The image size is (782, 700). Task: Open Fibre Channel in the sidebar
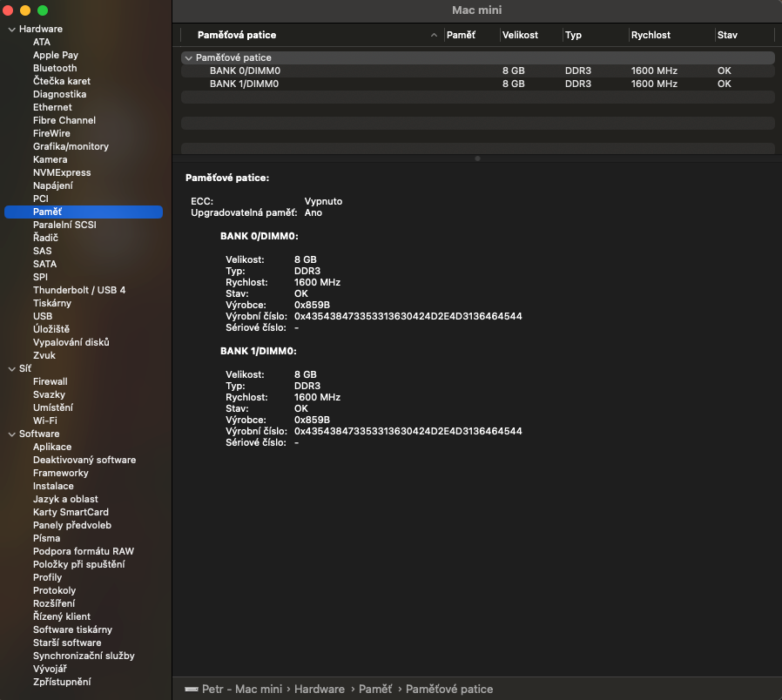[x=64, y=120]
